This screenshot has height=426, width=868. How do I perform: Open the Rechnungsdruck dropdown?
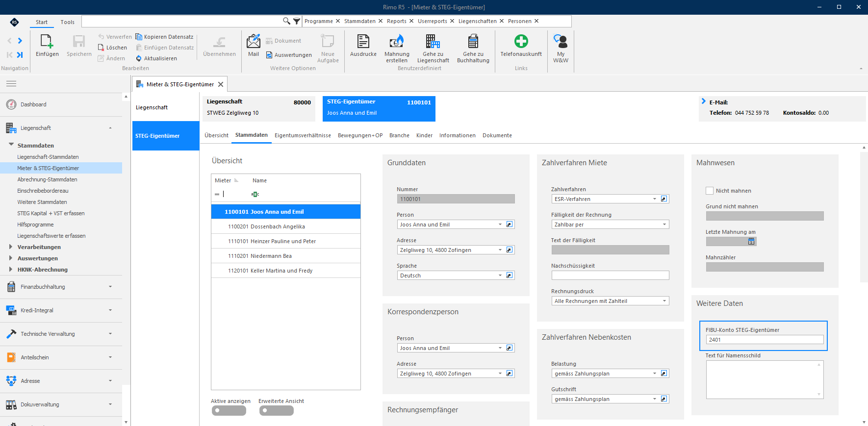[x=664, y=301]
